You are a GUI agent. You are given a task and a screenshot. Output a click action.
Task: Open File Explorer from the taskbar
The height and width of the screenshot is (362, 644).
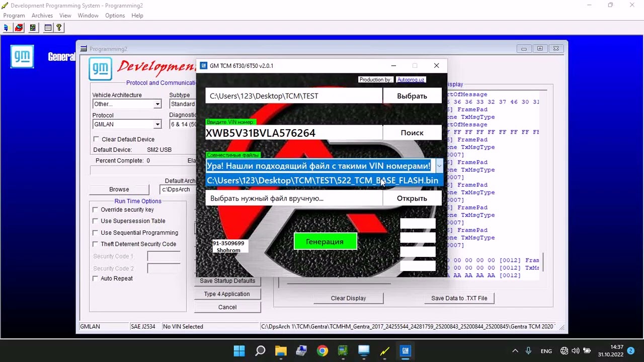coord(281,351)
